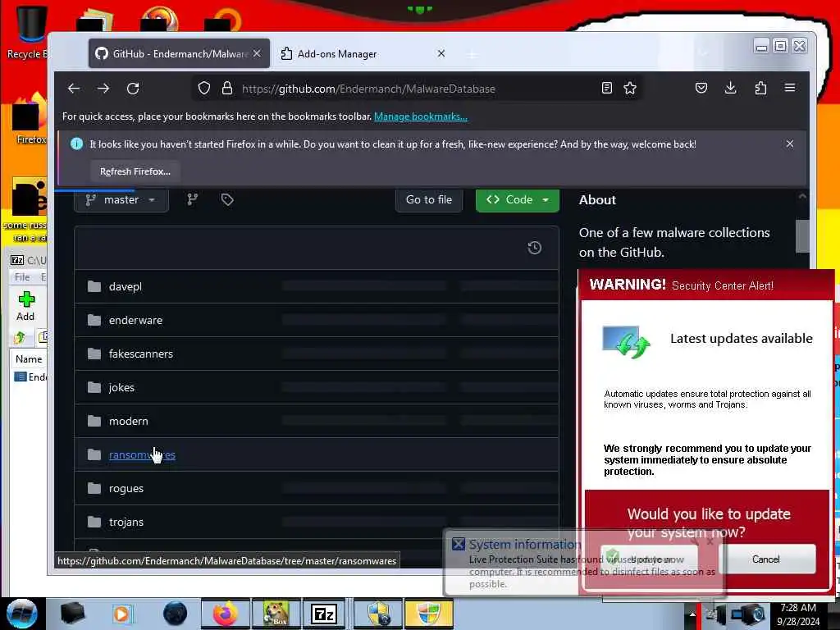Image resolution: width=840 pixels, height=630 pixels.
Task: Toggle Reader view icon in address bar
Action: (606, 88)
